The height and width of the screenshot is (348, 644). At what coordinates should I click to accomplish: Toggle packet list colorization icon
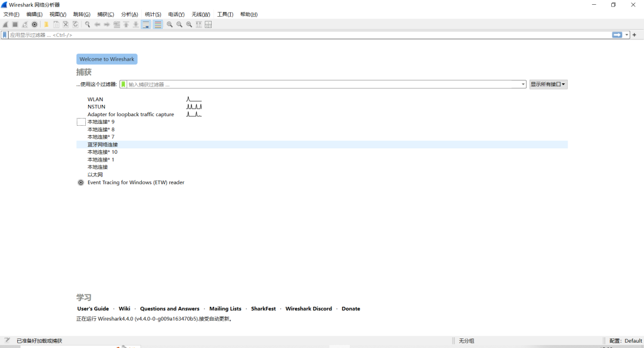(x=157, y=24)
